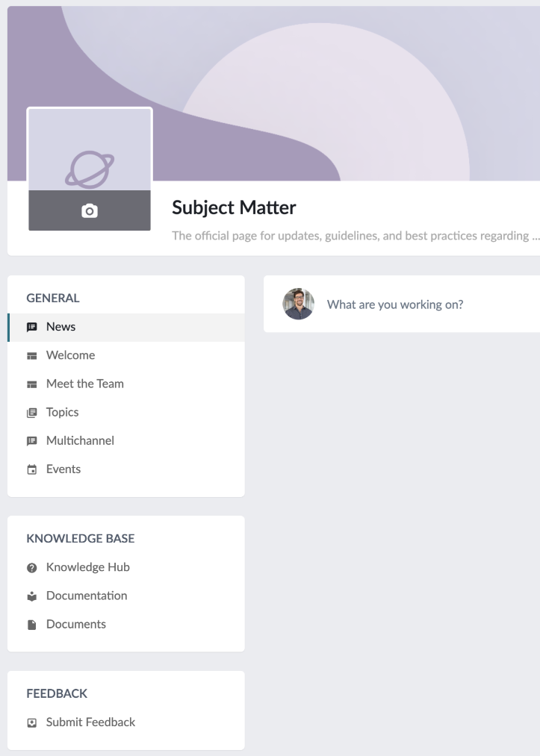The image size is (540, 756).
Task: Go to the Welcome page
Action: click(71, 355)
